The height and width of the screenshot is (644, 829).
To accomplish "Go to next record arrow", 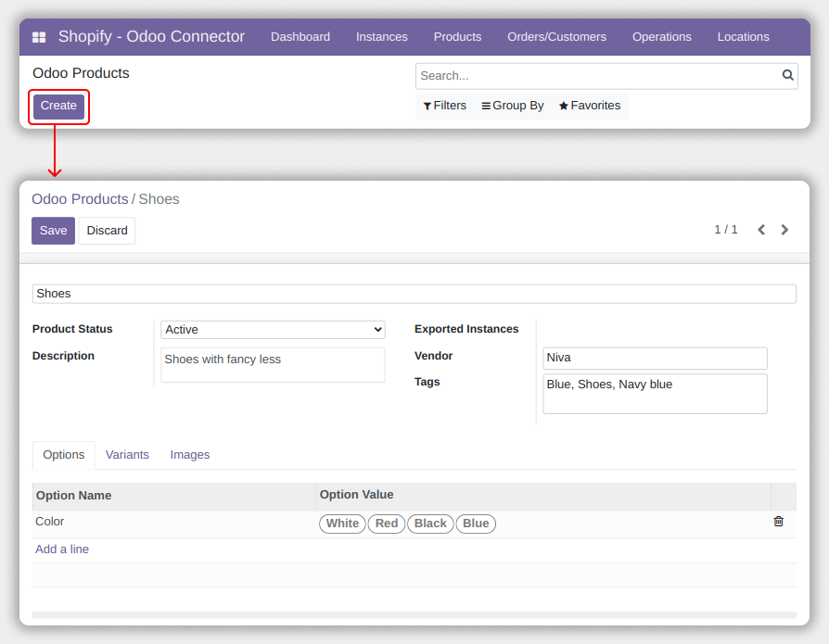I will pyautogui.click(x=784, y=230).
